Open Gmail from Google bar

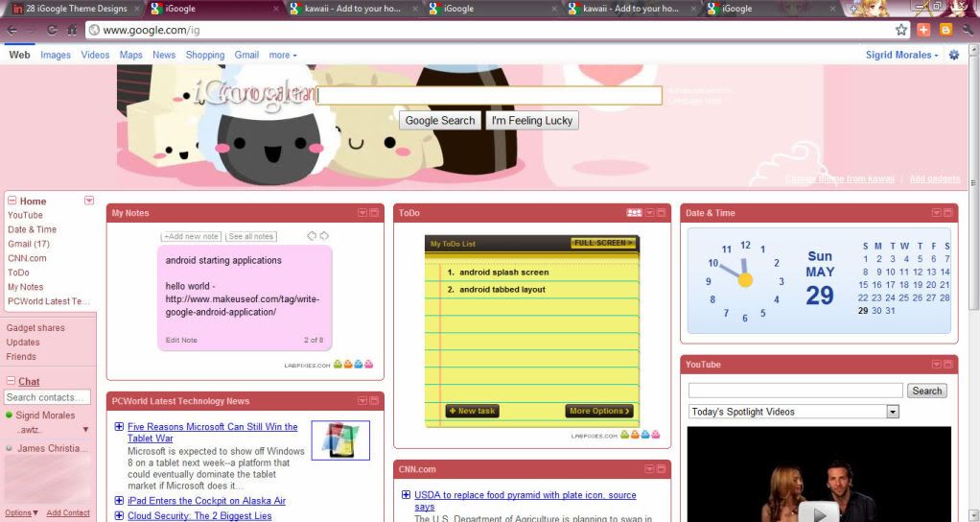(x=246, y=55)
